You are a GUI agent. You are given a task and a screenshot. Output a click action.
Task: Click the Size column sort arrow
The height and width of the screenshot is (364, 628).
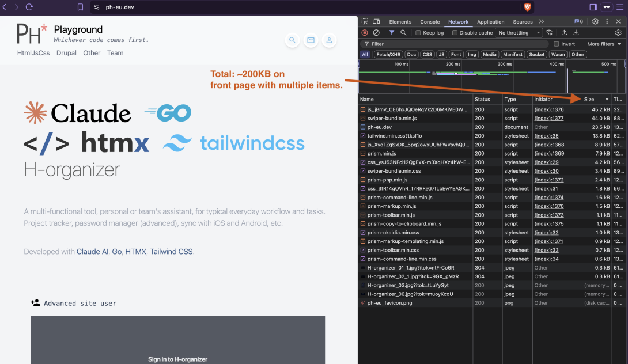tap(607, 99)
